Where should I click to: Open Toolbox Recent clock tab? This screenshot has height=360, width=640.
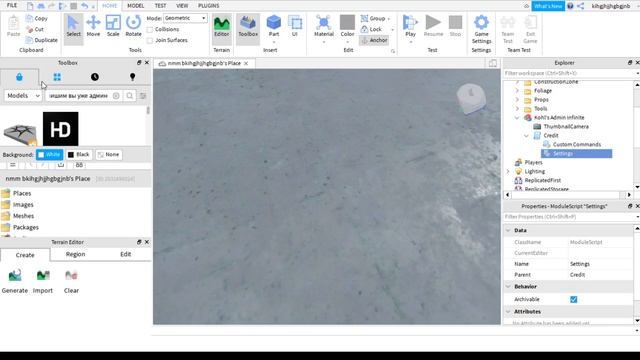(x=95, y=77)
